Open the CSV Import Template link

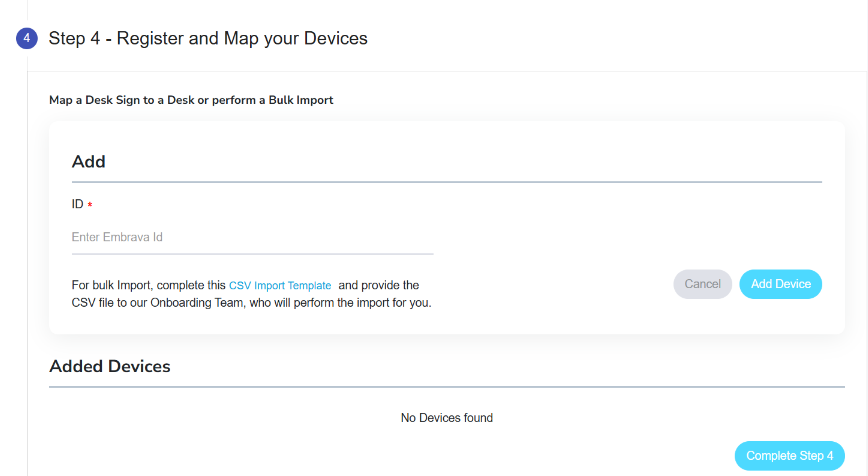point(280,286)
